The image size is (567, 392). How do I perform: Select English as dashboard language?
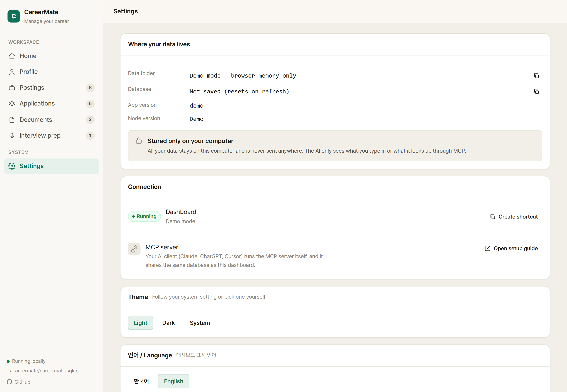tap(174, 381)
